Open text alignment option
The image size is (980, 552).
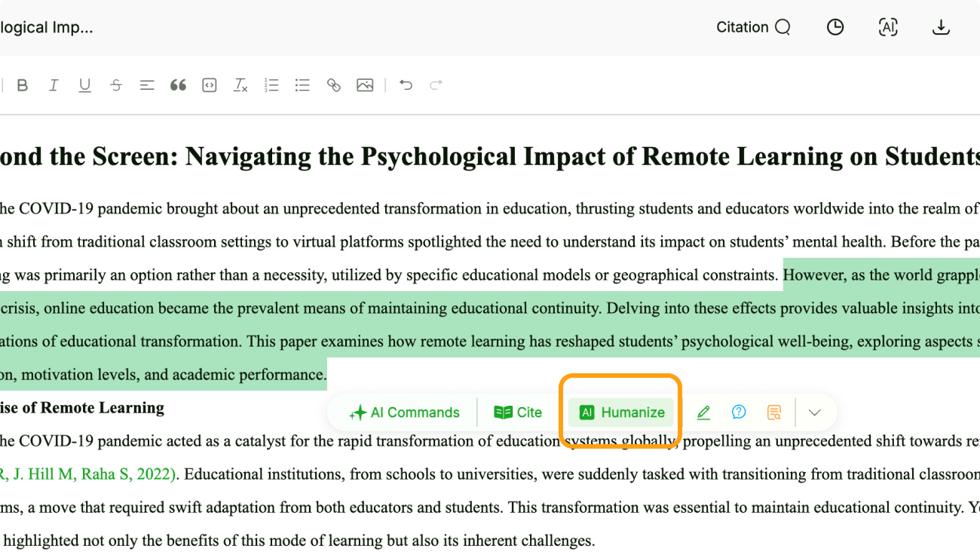click(x=147, y=85)
